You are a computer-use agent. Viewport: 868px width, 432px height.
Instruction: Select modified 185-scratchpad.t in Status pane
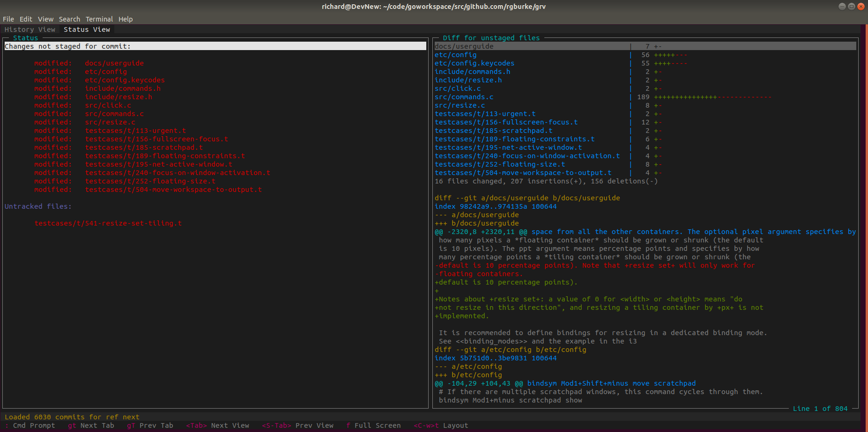(x=119, y=147)
